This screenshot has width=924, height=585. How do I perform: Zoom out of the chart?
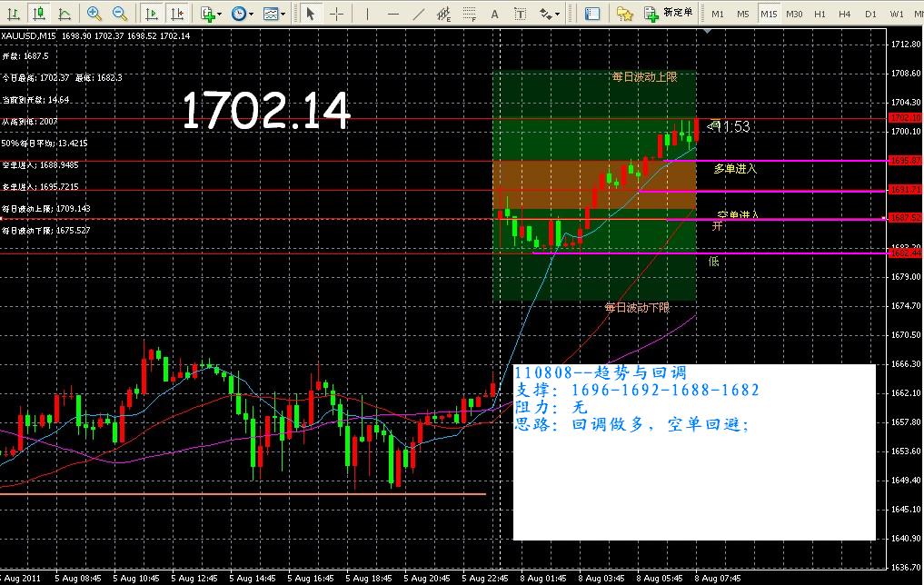pos(120,14)
